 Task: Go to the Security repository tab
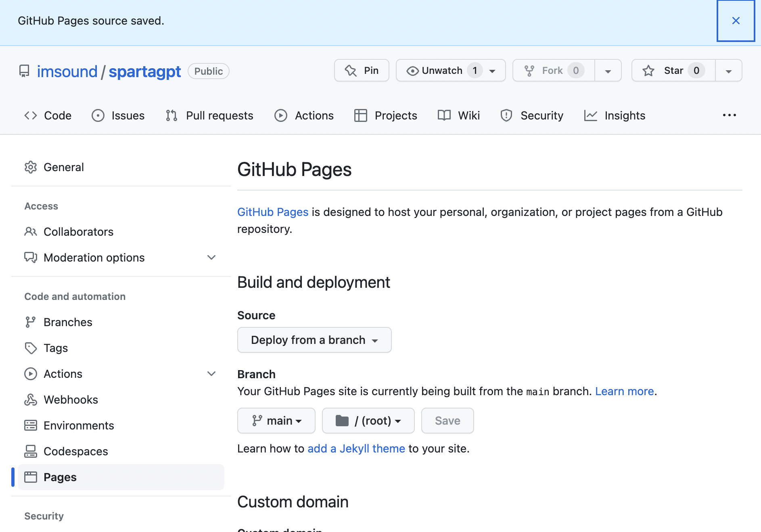click(531, 115)
